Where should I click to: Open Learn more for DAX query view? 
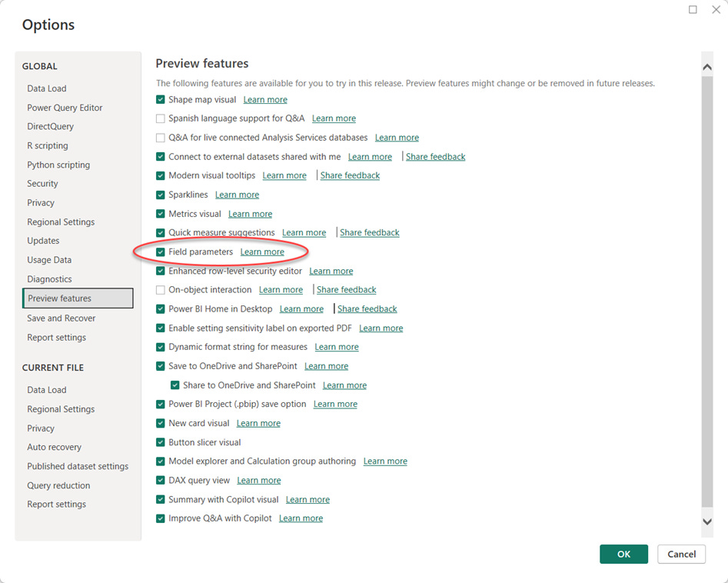pyautogui.click(x=258, y=481)
